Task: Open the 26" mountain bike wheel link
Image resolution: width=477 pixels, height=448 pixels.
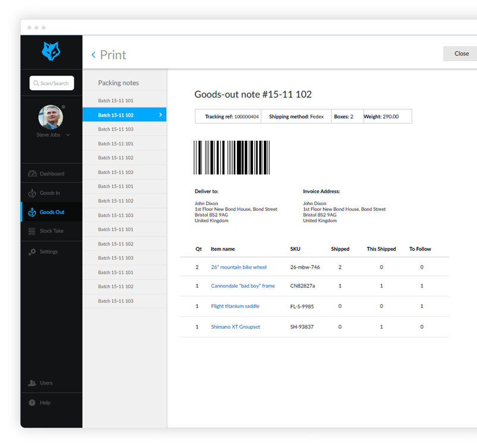Action: [239, 267]
